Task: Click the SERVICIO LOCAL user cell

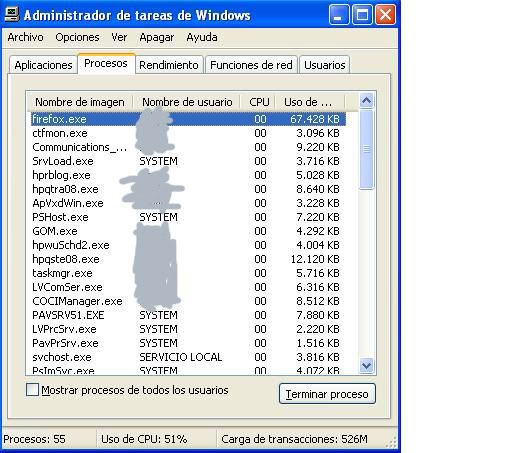Action: pyautogui.click(x=181, y=357)
